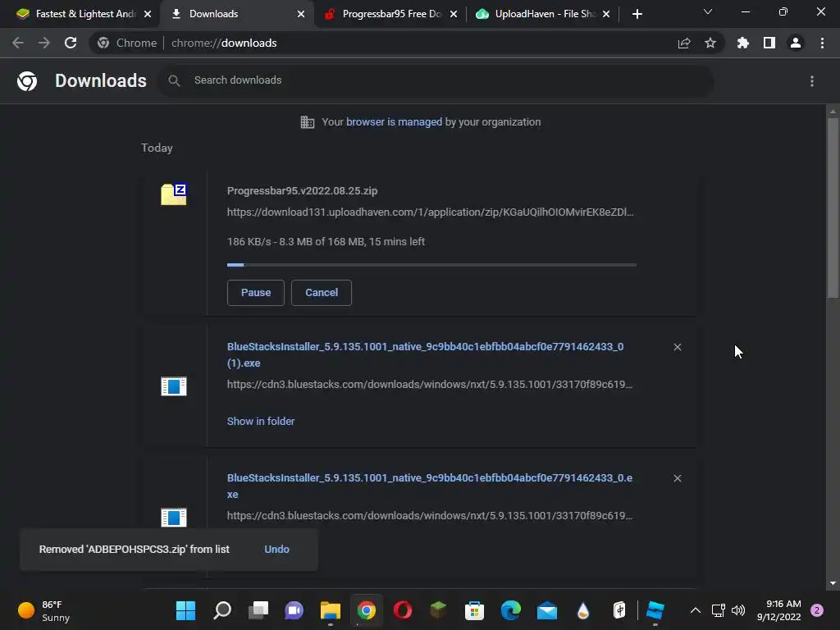The image size is (840, 630).
Task: Click the scrollbar down arrow
Action: [833, 583]
